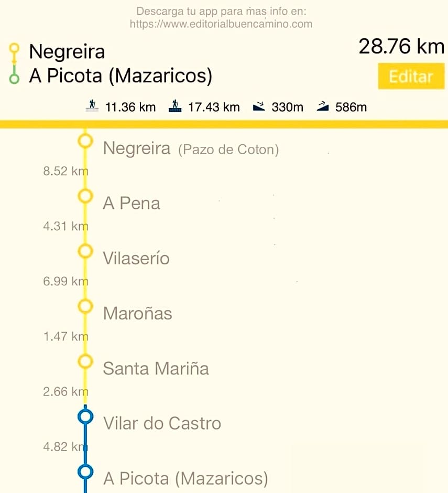The image size is (448, 493).
Task: Open the Vilaserío stage entry
Action: coord(136,259)
